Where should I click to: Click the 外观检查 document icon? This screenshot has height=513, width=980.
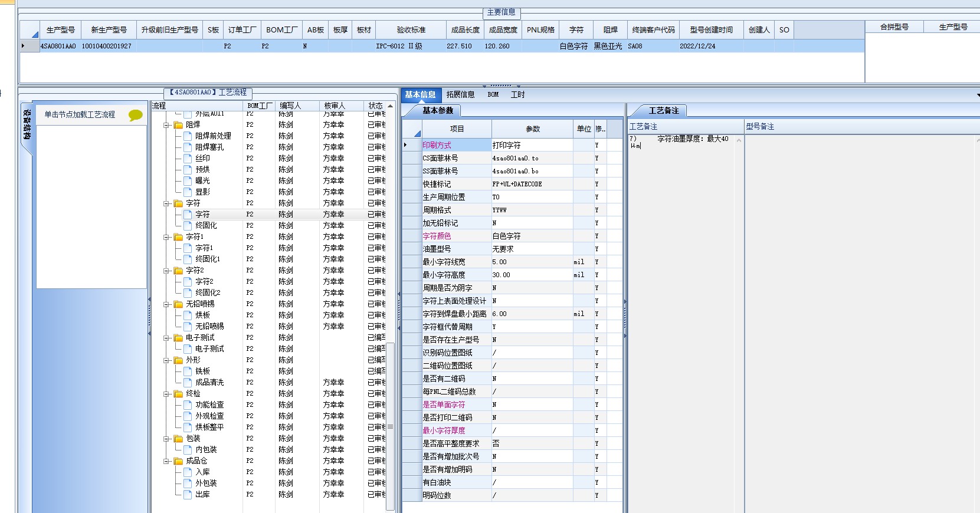coord(188,416)
